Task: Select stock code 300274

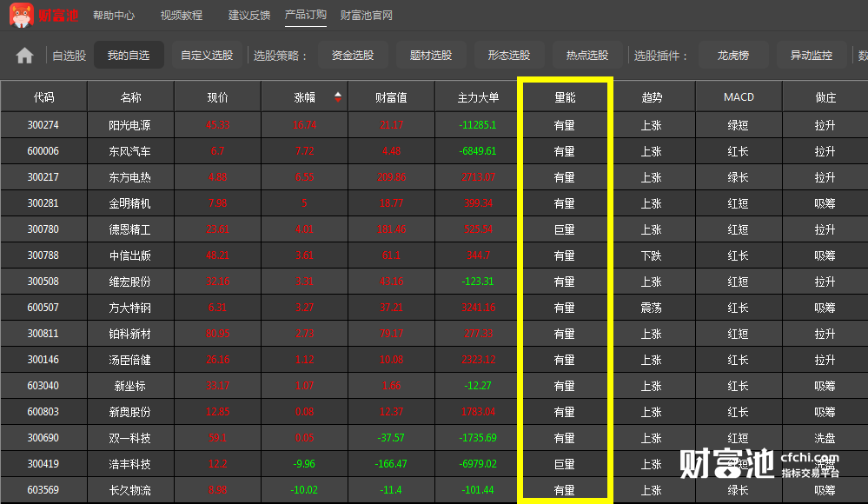Action: 43,125
